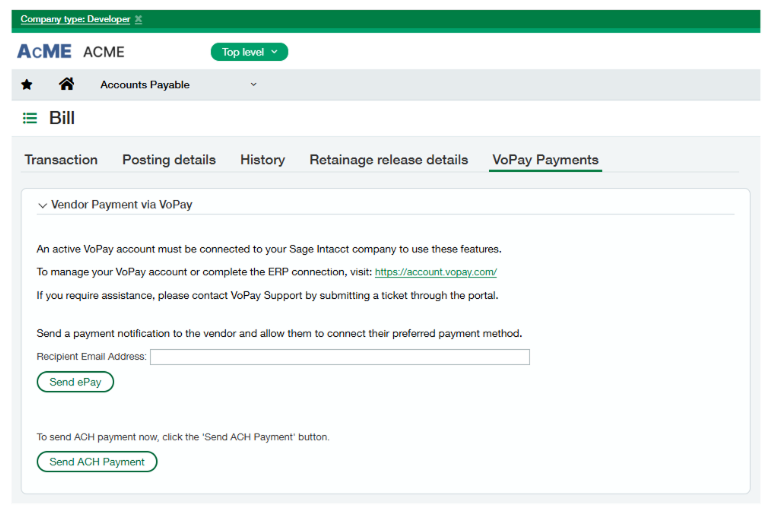
Task: Open the account.vopay.com link
Action: tap(436, 272)
